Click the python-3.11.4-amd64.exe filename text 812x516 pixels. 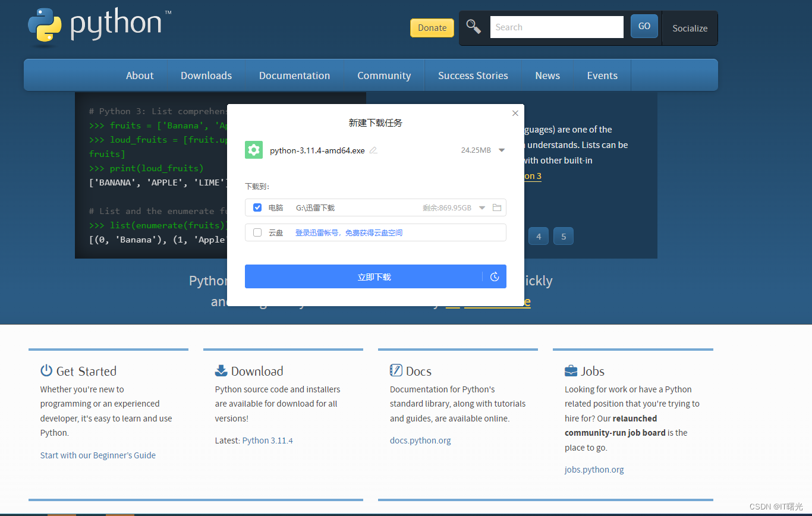[x=317, y=150]
